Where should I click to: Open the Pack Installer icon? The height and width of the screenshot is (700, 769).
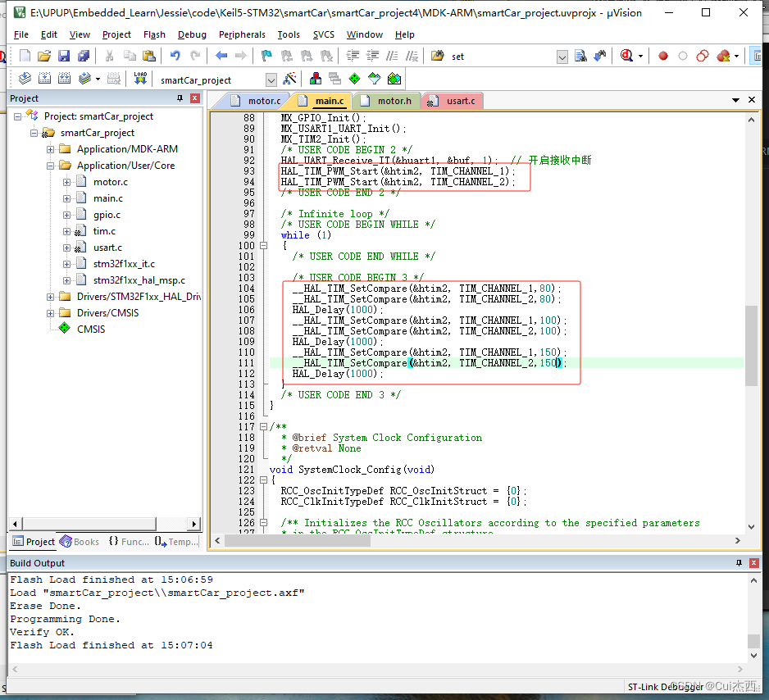(x=394, y=79)
